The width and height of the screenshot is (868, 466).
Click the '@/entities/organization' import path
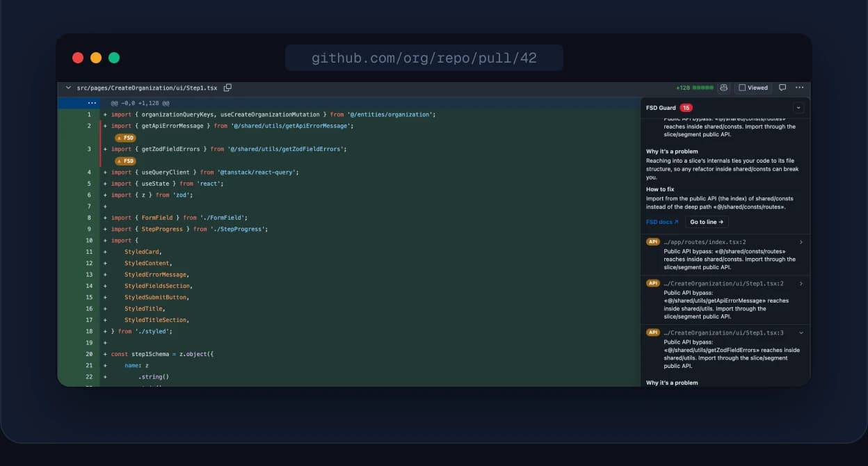(x=392, y=114)
